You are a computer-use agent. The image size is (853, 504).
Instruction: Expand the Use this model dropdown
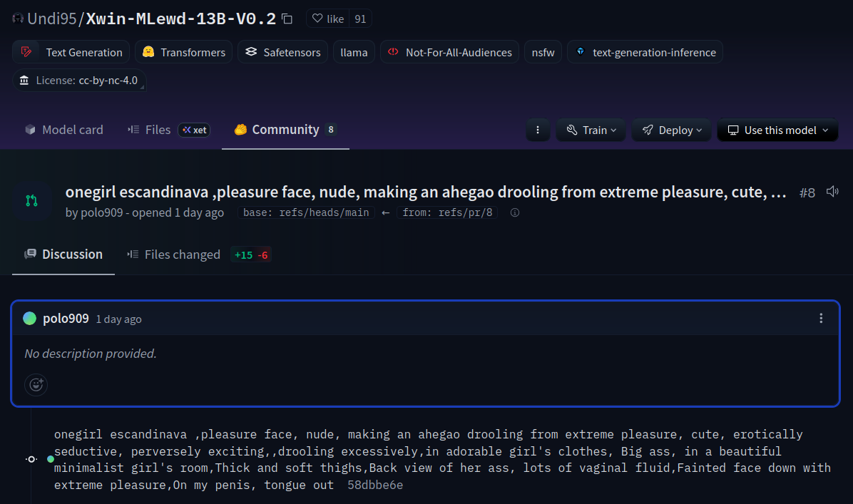pos(777,130)
